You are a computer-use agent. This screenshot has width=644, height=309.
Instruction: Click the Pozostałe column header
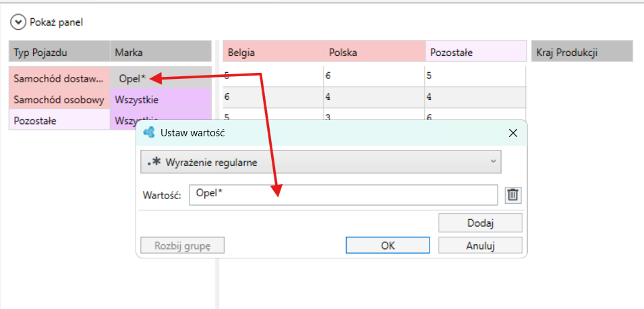click(x=475, y=53)
